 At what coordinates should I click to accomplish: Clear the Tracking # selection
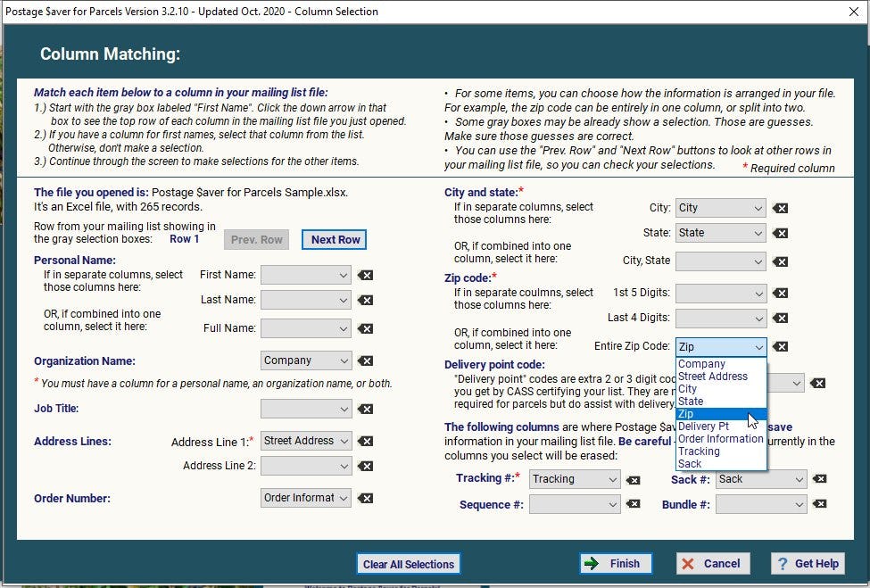[633, 479]
